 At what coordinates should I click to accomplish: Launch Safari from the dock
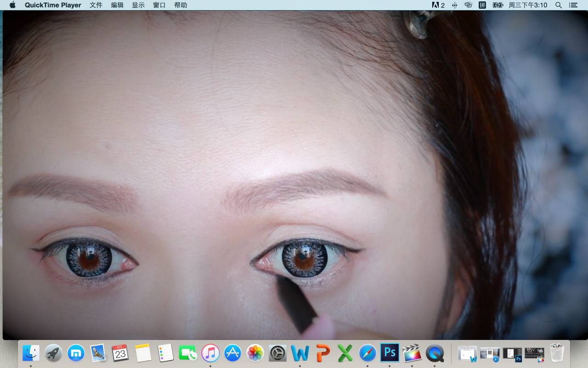367,353
